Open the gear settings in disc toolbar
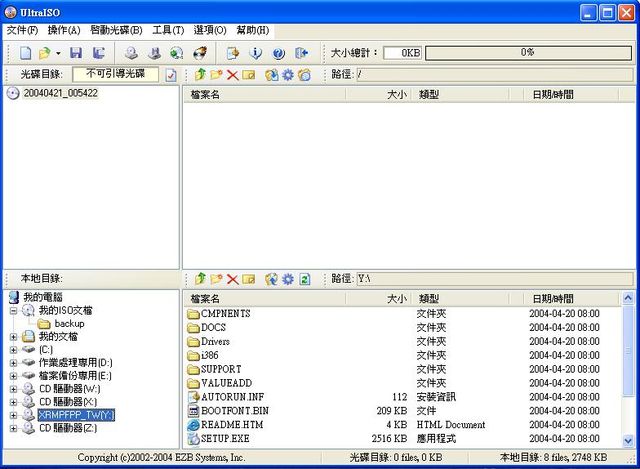Screen dimensions: 640x469 pos(288,75)
